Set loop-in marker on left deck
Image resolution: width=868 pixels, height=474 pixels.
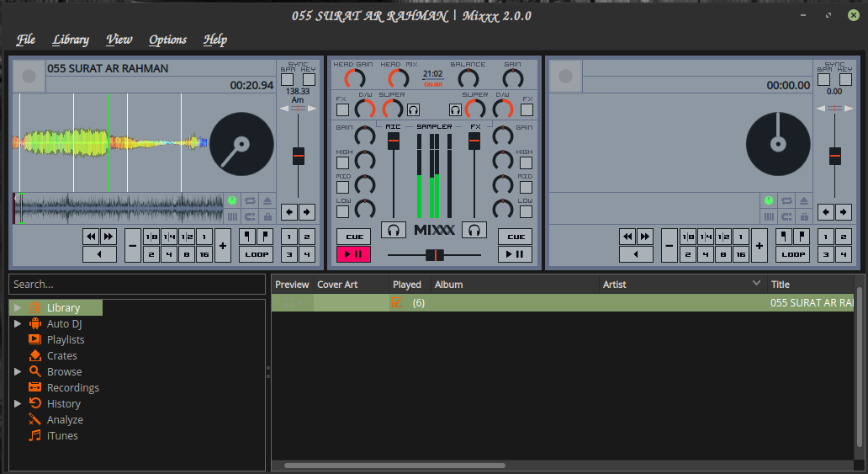pyautogui.click(x=247, y=237)
